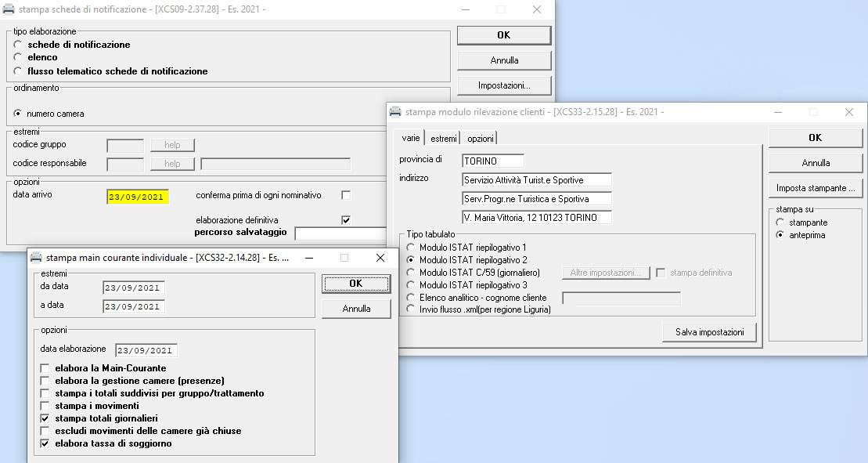The image size is (868, 463).
Task: Enable 'stampa i totali suddivisi per gruppo/trattamento'
Action: coord(45,393)
